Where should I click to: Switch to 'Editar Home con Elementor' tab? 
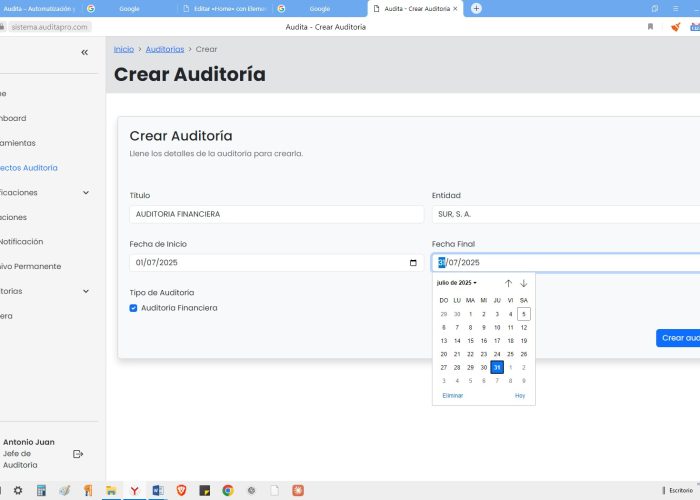click(x=225, y=8)
